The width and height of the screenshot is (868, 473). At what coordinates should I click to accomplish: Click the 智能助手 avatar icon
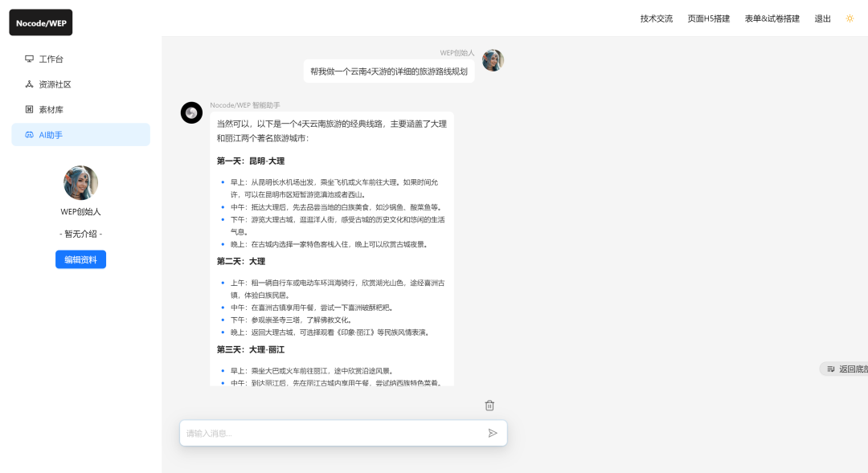coord(191,112)
